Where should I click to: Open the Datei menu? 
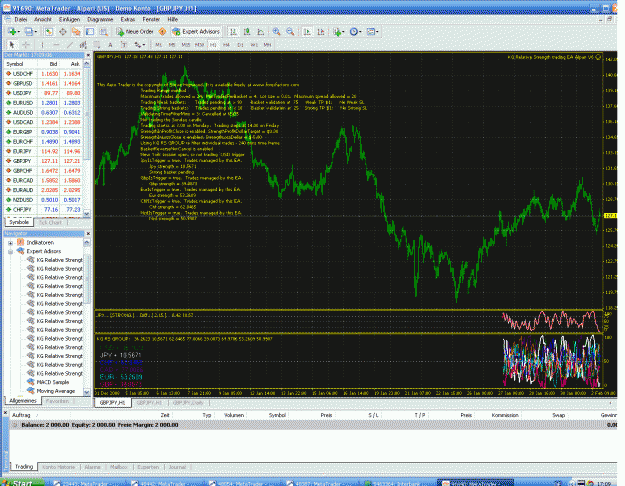click(21, 19)
